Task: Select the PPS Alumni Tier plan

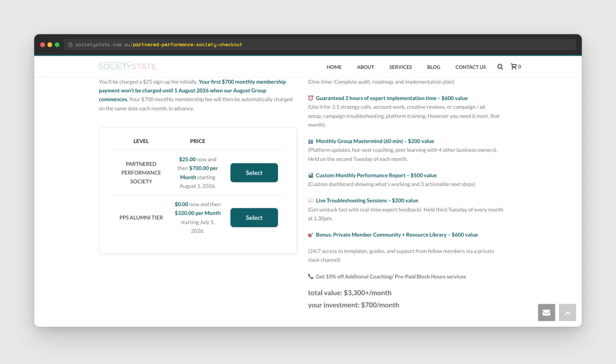Action: (x=254, y=218)
